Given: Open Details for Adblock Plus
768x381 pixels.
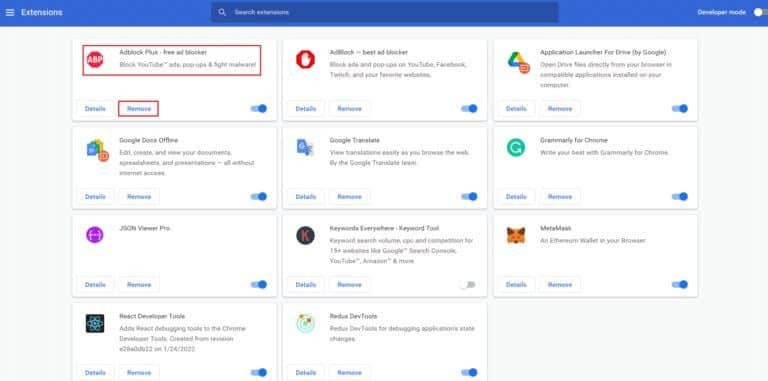Looking at the screenshot, I should tap(95, 109).
